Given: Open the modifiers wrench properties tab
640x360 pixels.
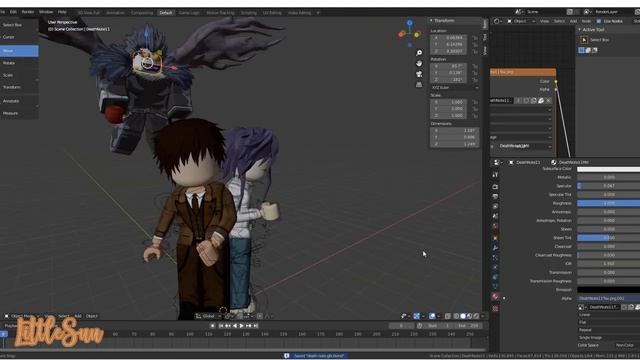Looking at the screenshot, I should (495, 248).
